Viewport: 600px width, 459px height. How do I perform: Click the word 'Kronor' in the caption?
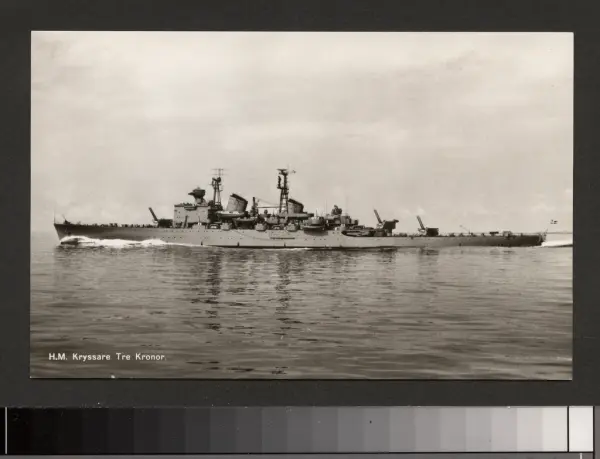pos(148,357)
